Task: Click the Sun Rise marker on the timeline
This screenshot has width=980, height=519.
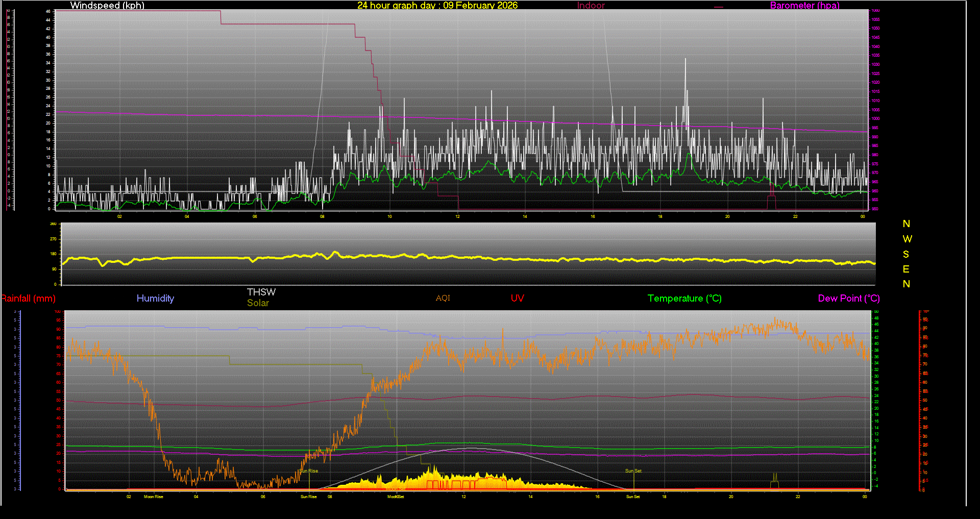Action: click(308, 496)
